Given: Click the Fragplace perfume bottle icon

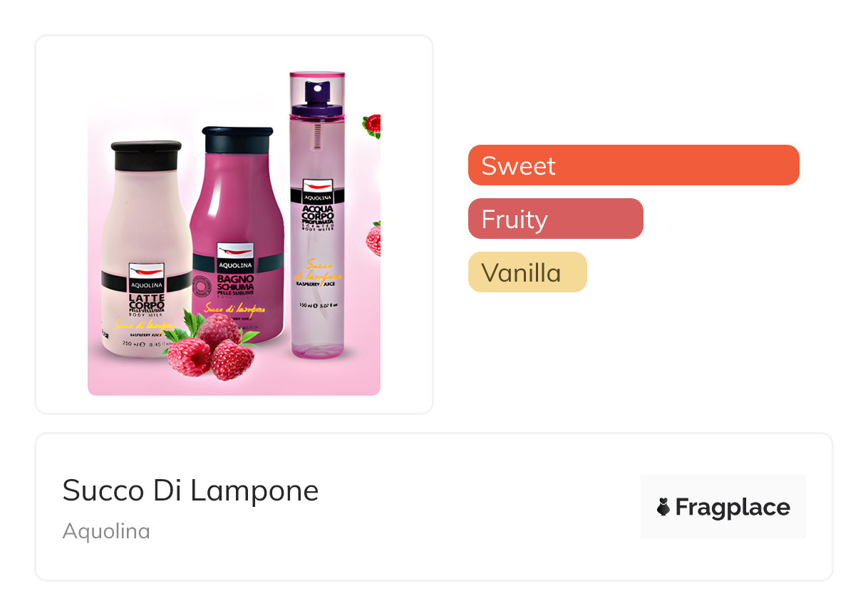Looking at the screenshot, I should [663, 507].
